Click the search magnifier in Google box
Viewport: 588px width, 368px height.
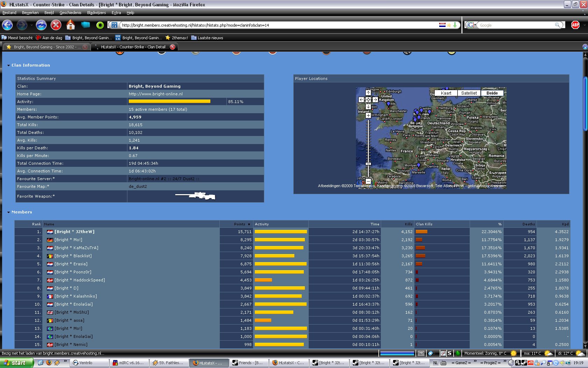(x=557, y=25)
